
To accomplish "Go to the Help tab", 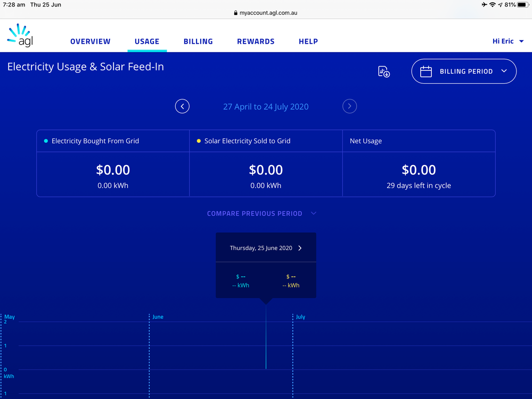I will (308, 42).
